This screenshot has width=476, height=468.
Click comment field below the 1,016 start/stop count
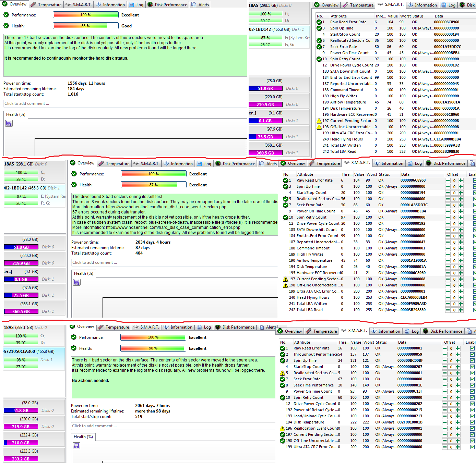[x=125, y=103]
